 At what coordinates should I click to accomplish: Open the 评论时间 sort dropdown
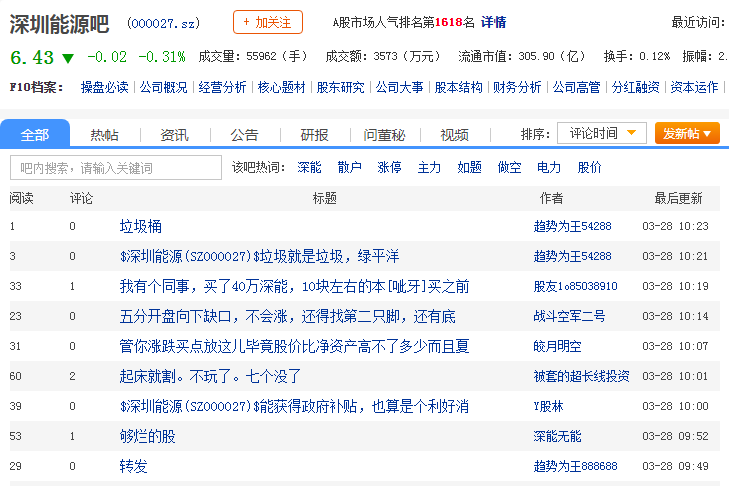click(x=602, y=133)
